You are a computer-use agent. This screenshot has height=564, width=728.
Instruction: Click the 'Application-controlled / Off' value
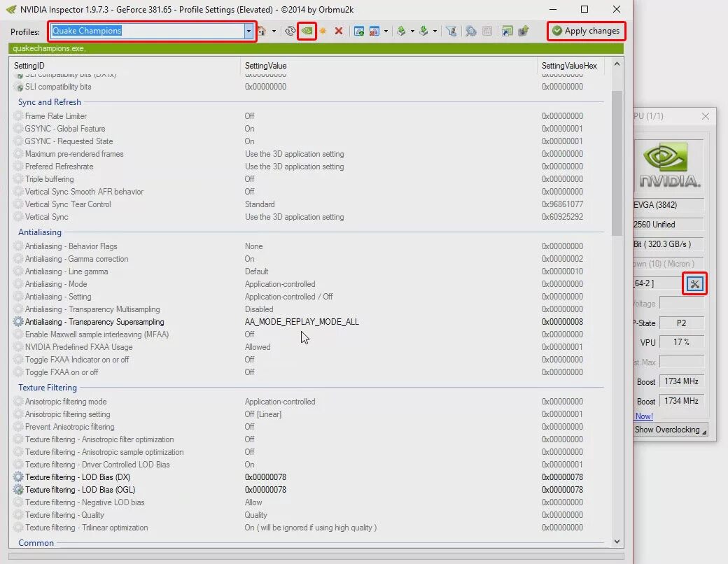(x=289, y=296)
